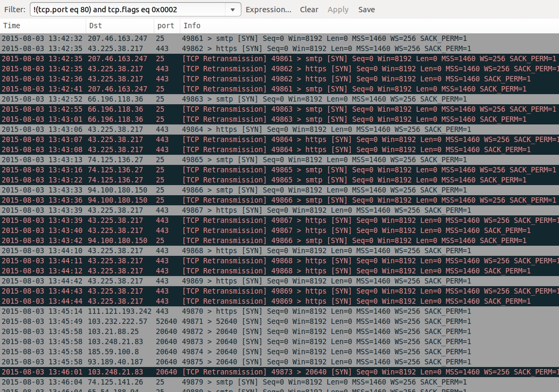Open the filter history dropdown arrow
This screenshot has width=559, height=392.
232,10
